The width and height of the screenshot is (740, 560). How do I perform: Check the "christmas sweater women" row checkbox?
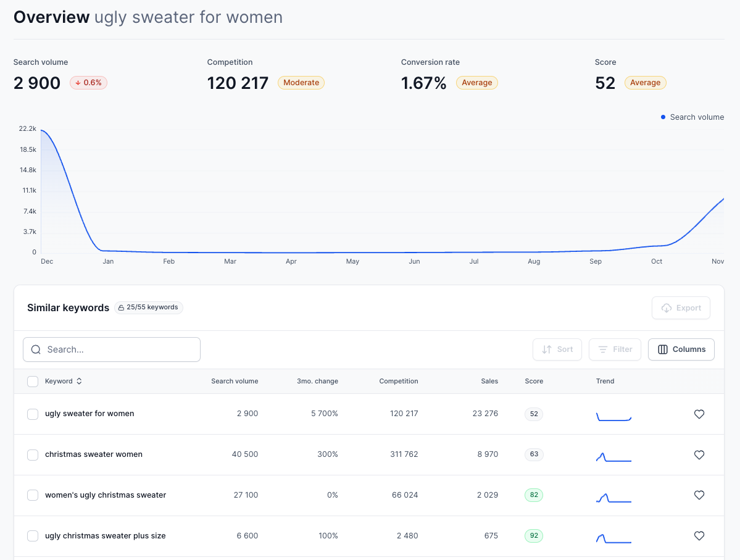coord(33,454)
